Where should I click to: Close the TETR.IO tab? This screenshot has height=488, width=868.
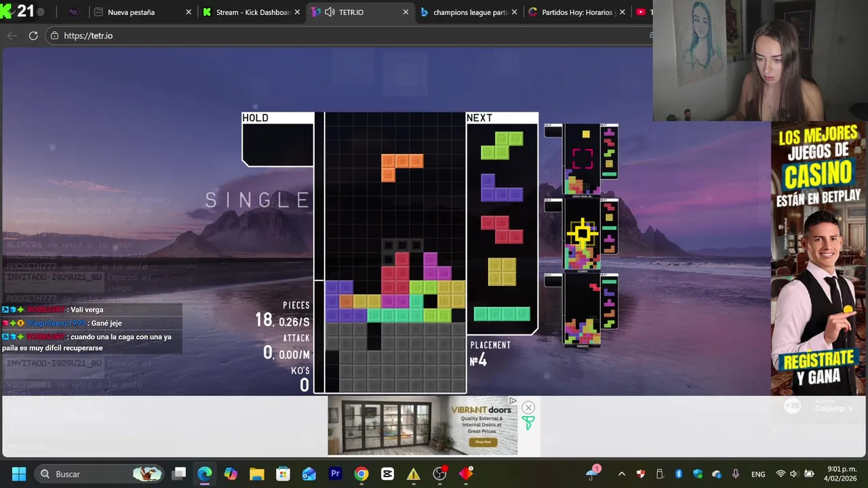[406, 12]
